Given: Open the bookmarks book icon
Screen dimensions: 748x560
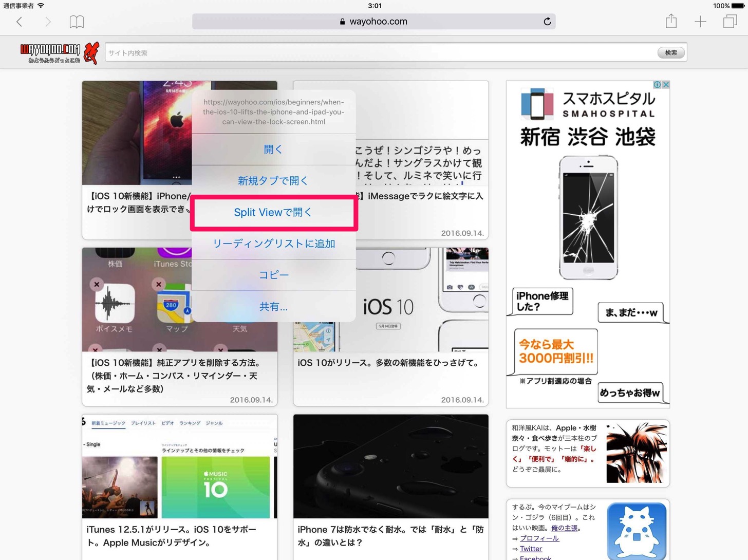Looking at the screenshot, I should [77, 22].
